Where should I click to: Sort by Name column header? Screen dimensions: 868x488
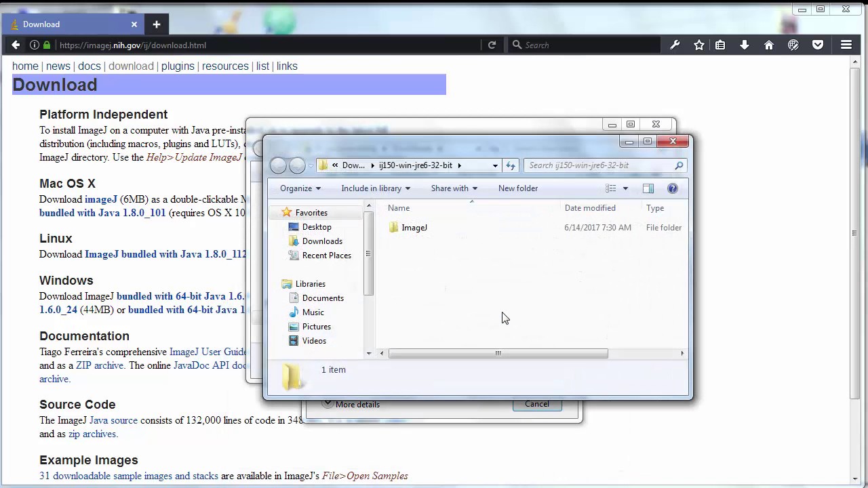tap(399, 208)
